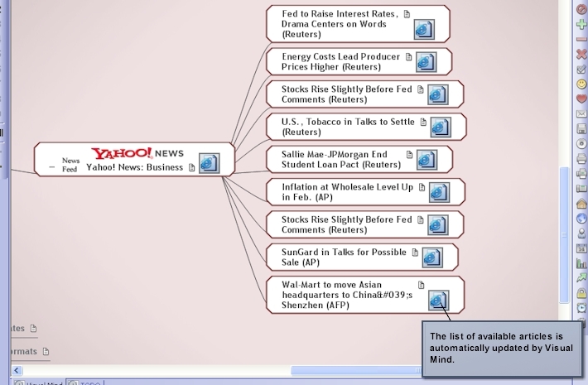This screenshot has height=385, width=588.
Task: Select 'SunGard in Talks for Possible Sale' text
Action: click(344, 257)
